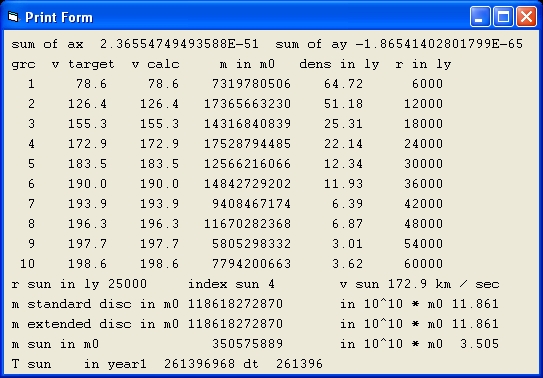Image resolution: width=543 pixels, height=378 pixels.
Task: Select standard disc mass value 118618272870
Action: 235,304
